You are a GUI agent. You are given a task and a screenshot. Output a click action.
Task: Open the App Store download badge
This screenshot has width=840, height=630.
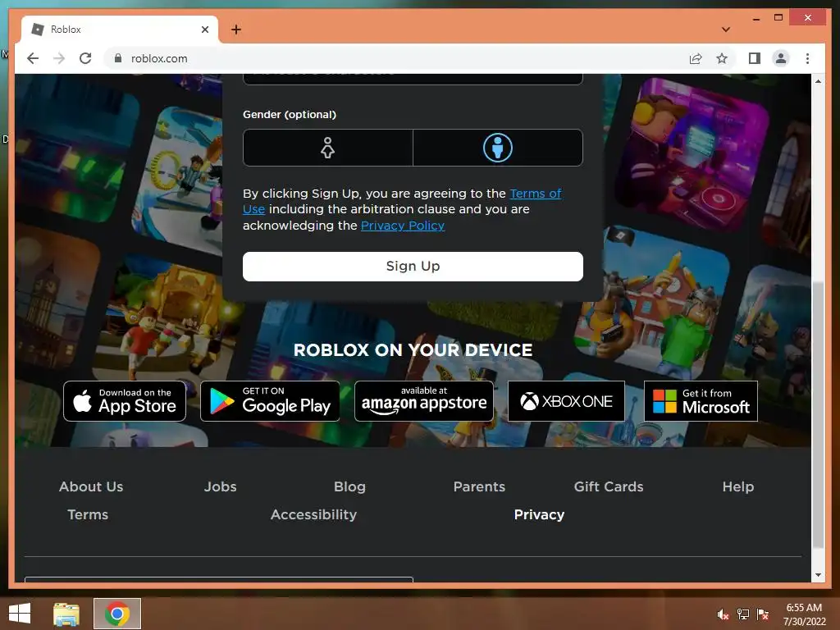(x=125, y=401)
